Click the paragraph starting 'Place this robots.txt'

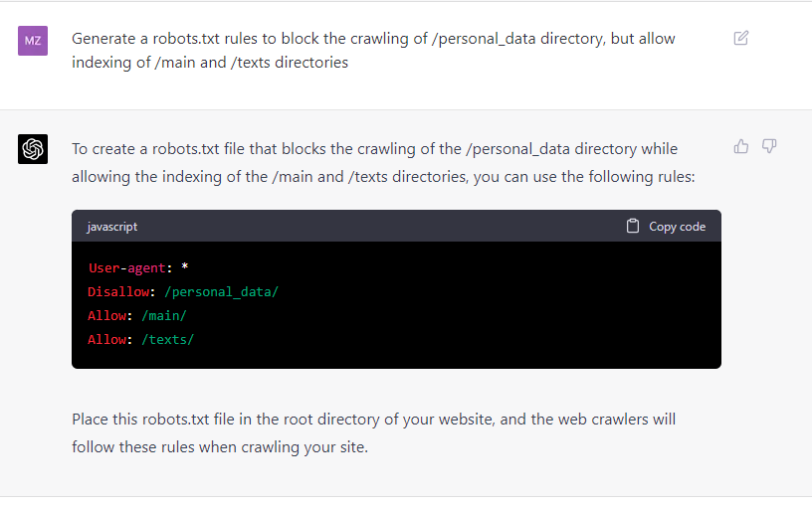(x=373, y=433)
